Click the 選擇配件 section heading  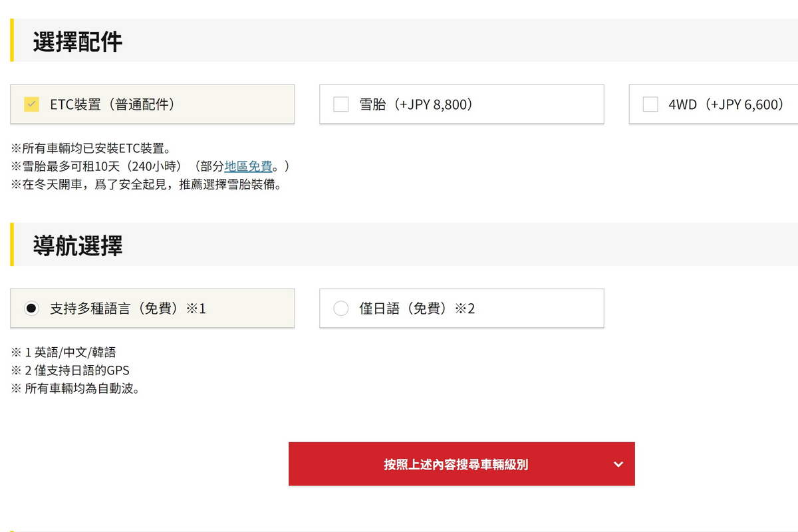[78, 42]
